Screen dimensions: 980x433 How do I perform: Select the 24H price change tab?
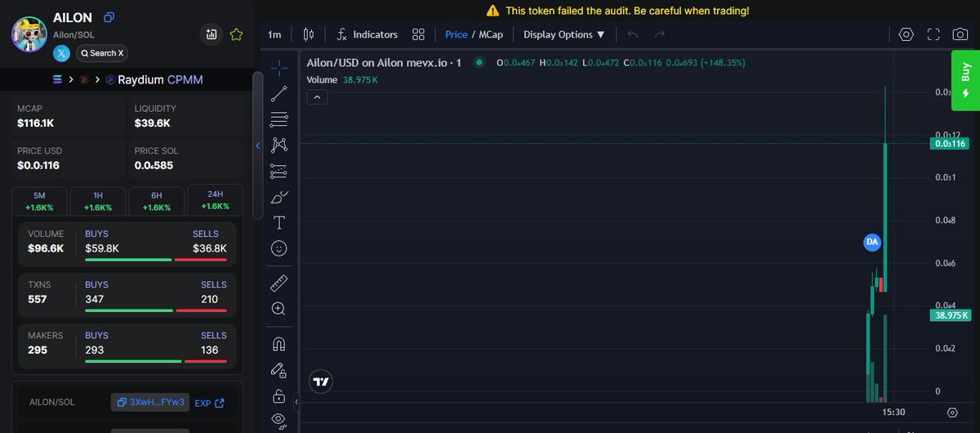tap(215, 200)
